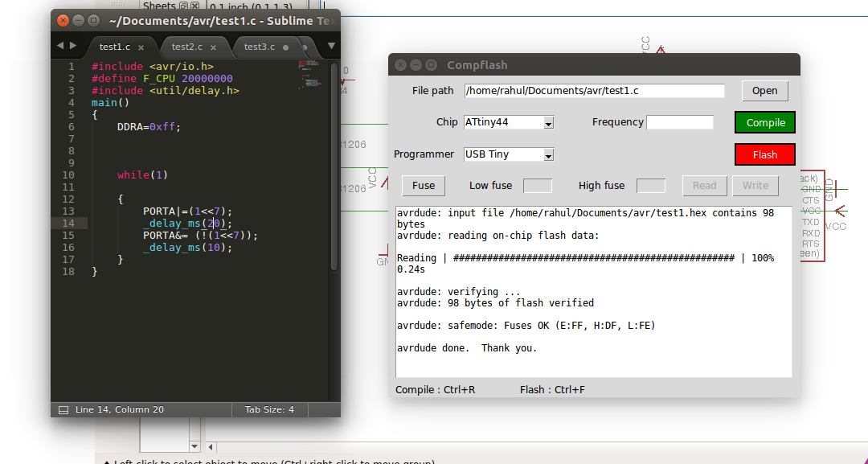Click the Fuse button
This screenshot has width=868, height=464.
tap(424, 186)
